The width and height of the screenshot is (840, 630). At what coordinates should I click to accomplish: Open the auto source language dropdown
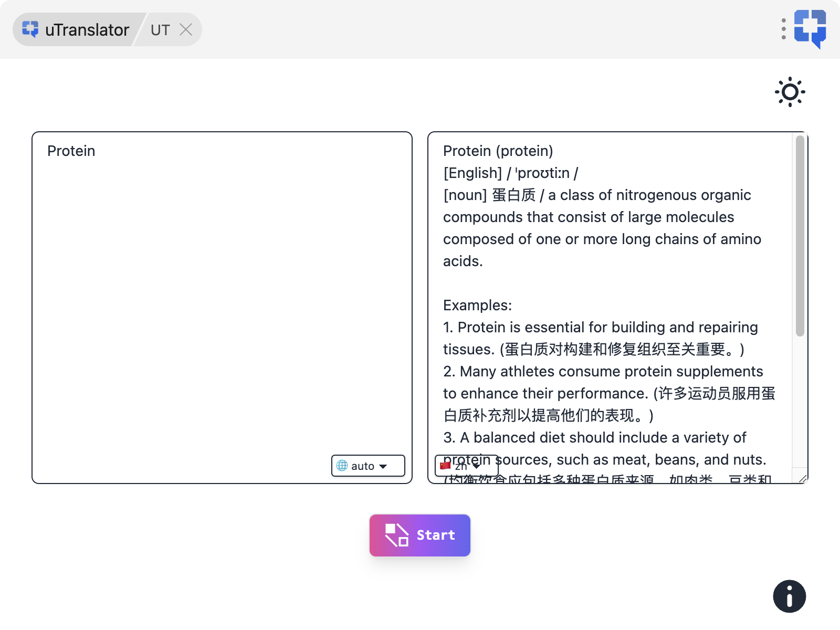click(368, 466)
